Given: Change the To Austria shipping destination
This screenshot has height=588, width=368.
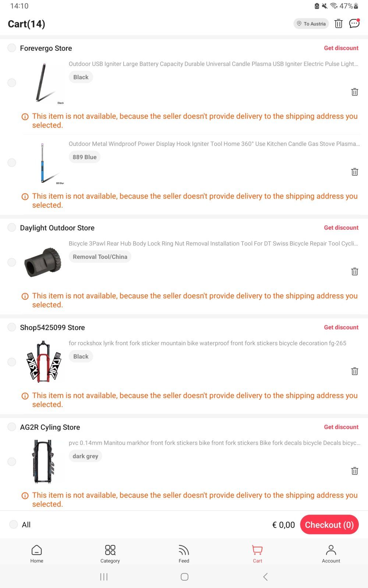Looking at the screenshot, I should (x=311, y=24).
